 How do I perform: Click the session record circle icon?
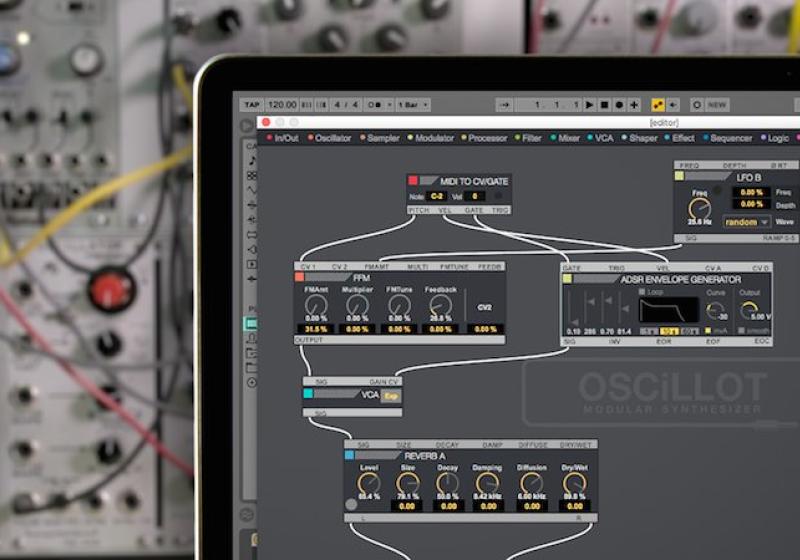(696, 105)
